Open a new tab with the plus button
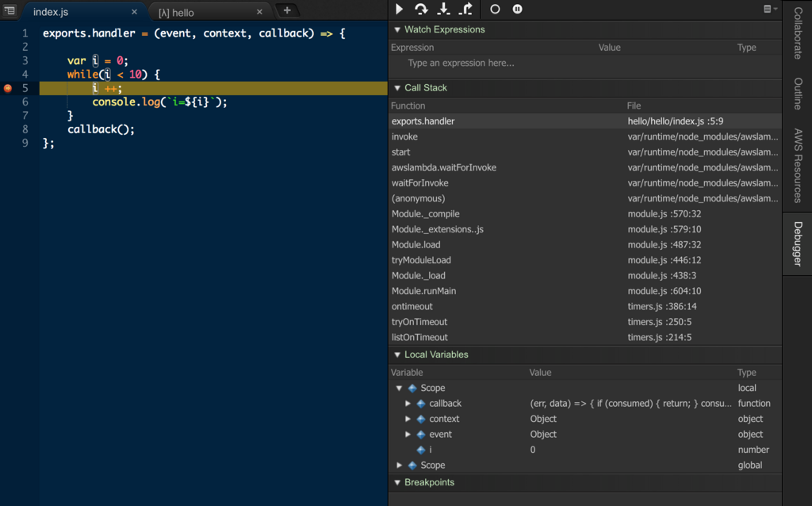Screen dimensions: 812x506 pos(287,10)
